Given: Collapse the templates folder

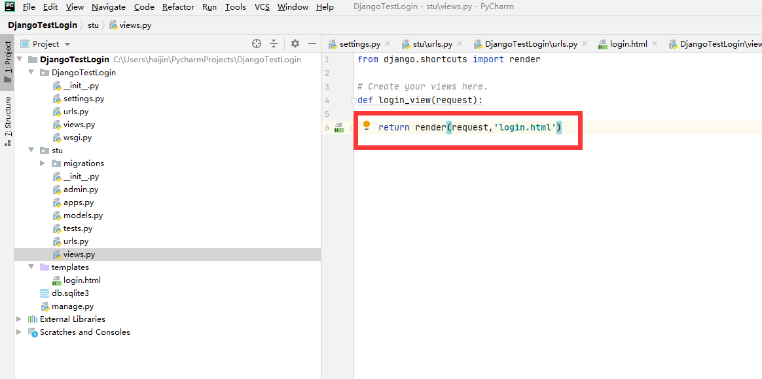Looking at the screenshot, I should pos(31,267).
